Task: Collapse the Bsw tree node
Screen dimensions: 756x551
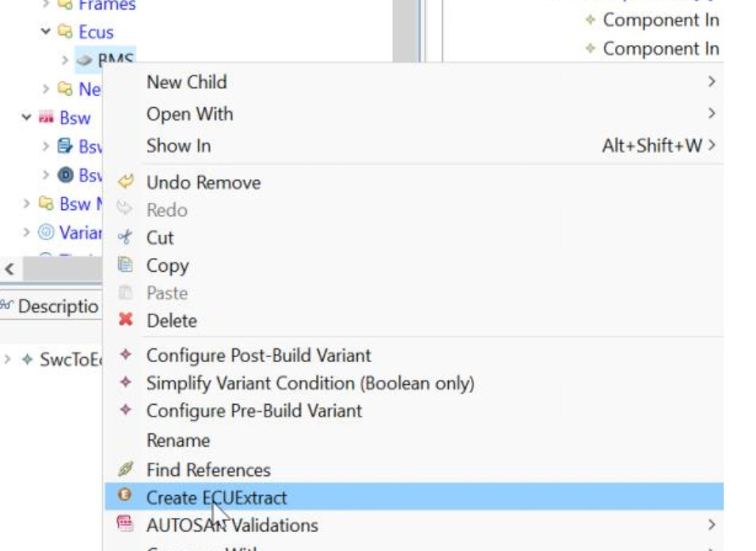Action: 26,117
